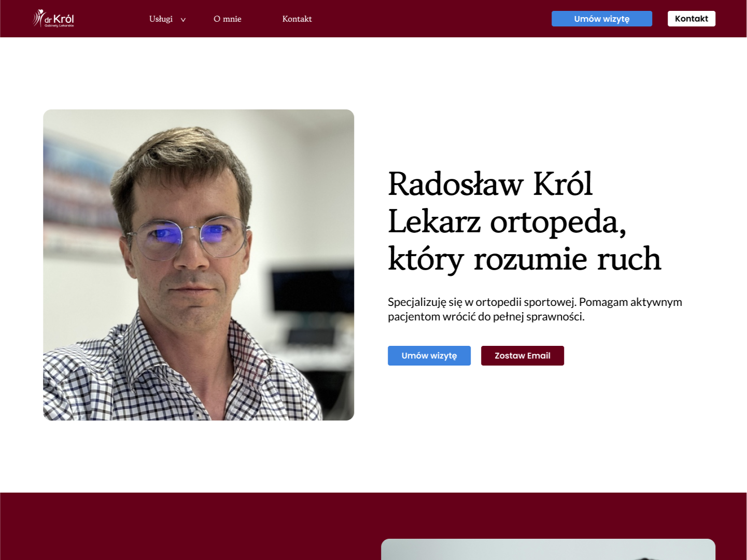Viewport: 747px width, 560px height.
Task: Click the dr Król logo emblem
Action: click(x=39, y=18)
